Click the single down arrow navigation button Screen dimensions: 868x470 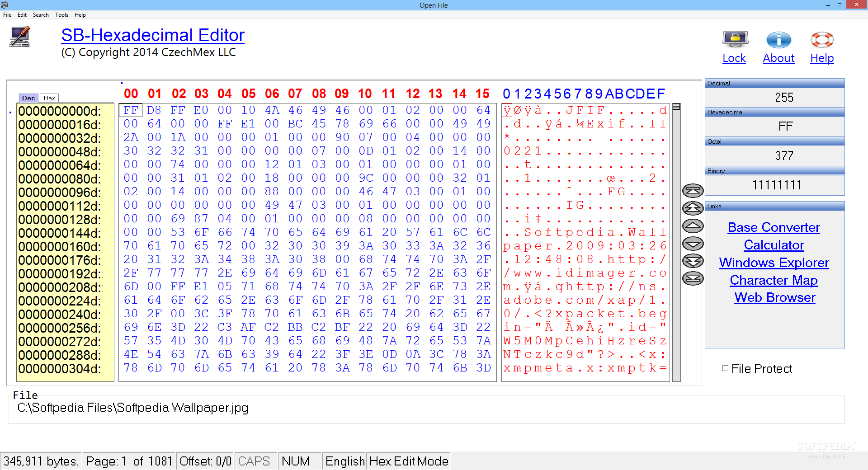pyautogui.click(x=693, y=244)
